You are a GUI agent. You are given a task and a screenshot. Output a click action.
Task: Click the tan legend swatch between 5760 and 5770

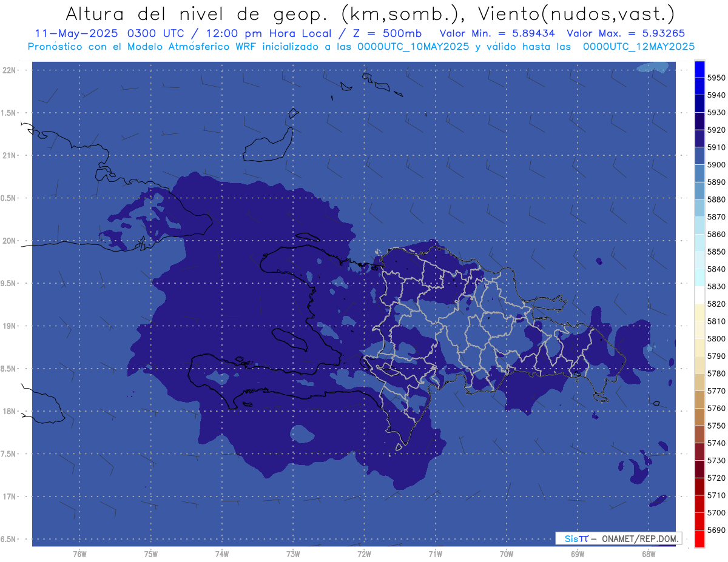click(699, 400)
